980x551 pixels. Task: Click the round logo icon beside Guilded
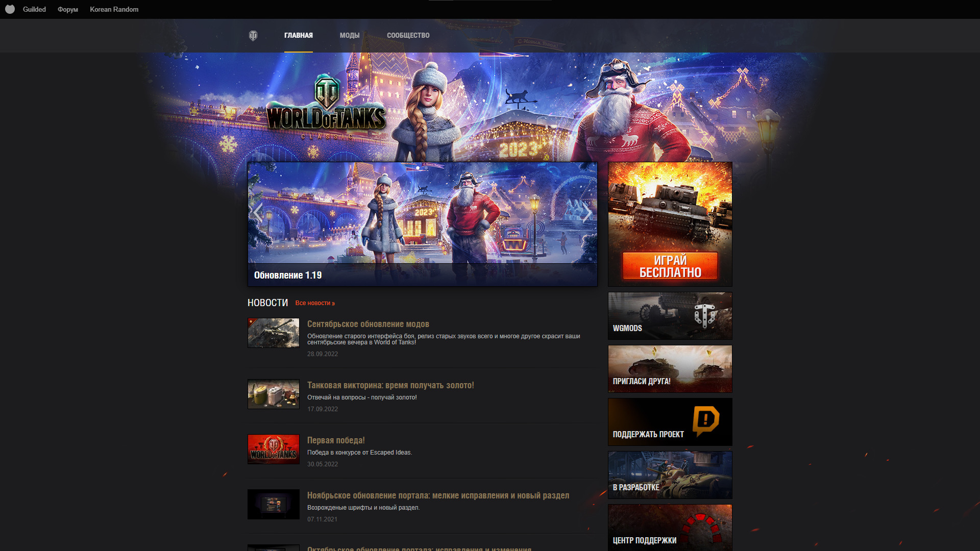tap(10, 9)
